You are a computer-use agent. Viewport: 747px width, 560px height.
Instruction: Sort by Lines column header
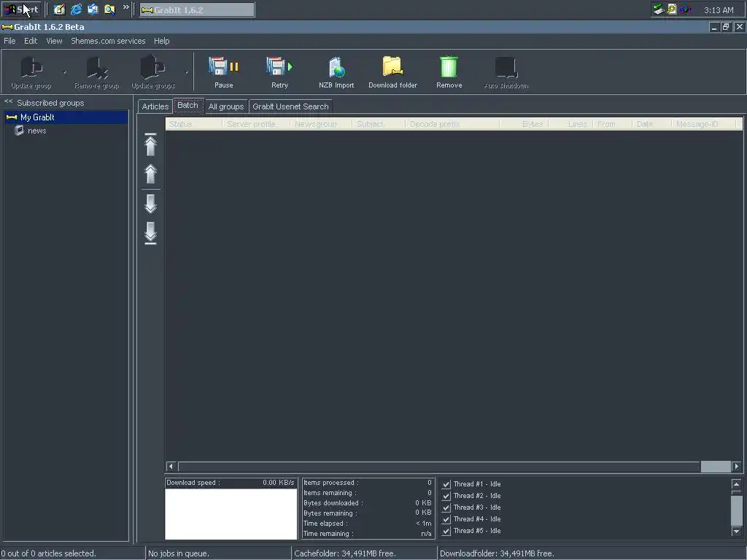(570, 124)
